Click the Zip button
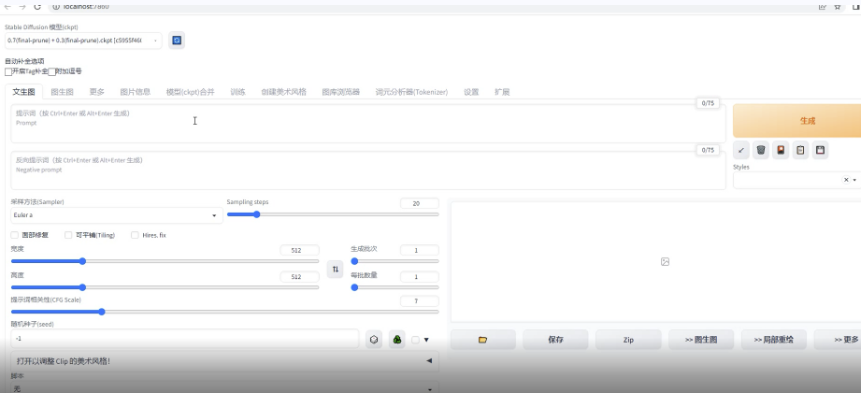Screen dimensions: 861x393 [x=628, y=340]
